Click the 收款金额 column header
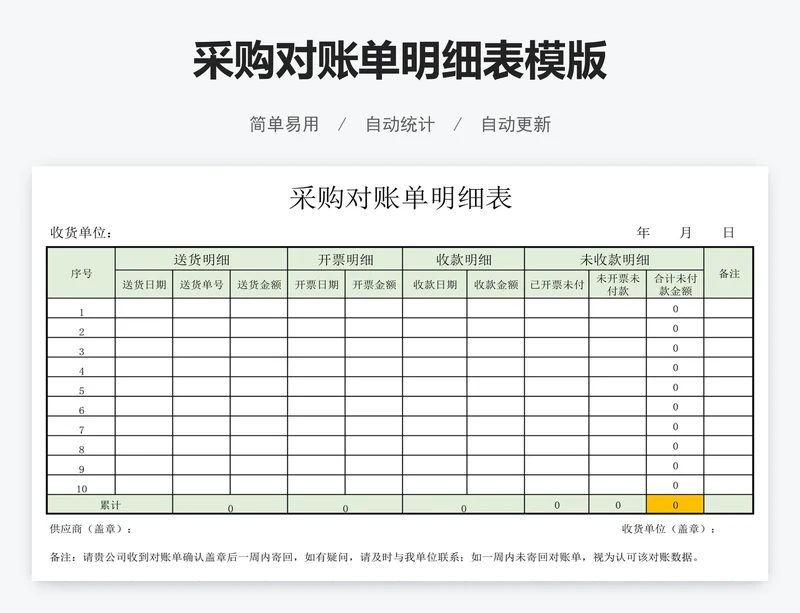 pos(496,284)
